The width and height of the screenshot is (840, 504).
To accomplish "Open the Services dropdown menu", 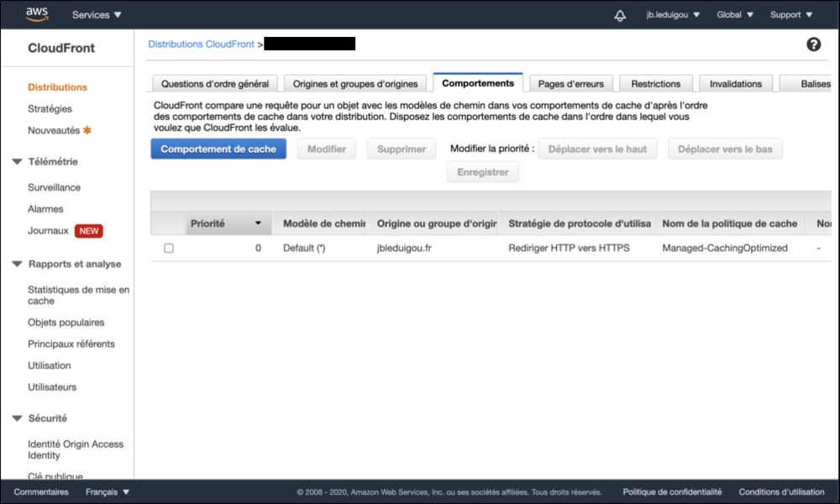I will (x=97, y=15).
